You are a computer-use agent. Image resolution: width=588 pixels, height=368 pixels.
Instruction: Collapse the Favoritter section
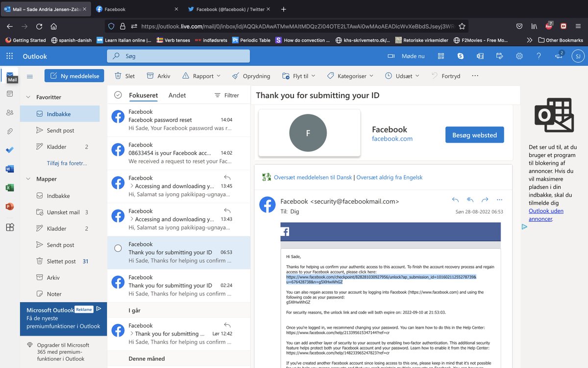click(x=28, y=97)
